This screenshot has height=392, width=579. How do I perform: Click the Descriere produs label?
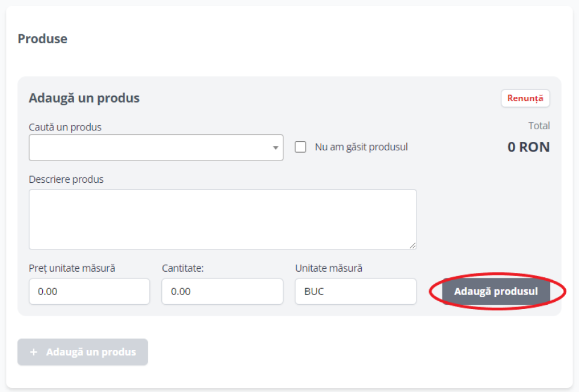coord(66,179)
